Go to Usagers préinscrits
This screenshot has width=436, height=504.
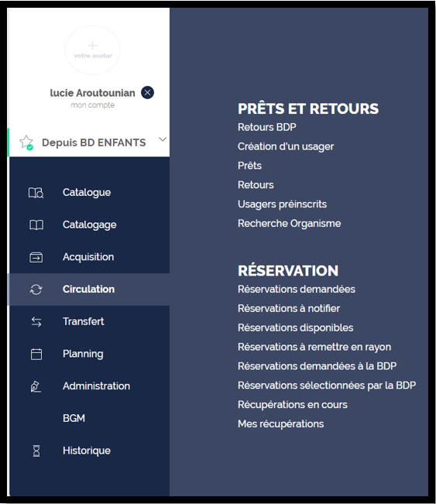coord(282,204)
